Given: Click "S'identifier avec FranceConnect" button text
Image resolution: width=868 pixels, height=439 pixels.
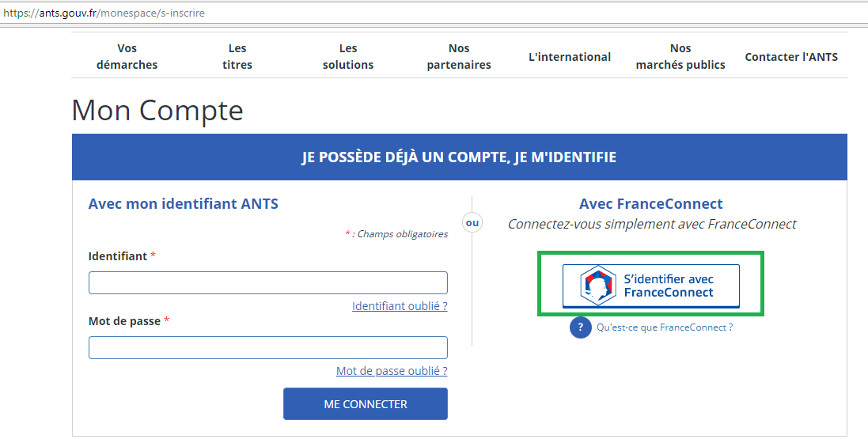Looking at the screenshot, I should tap(669, 286).
